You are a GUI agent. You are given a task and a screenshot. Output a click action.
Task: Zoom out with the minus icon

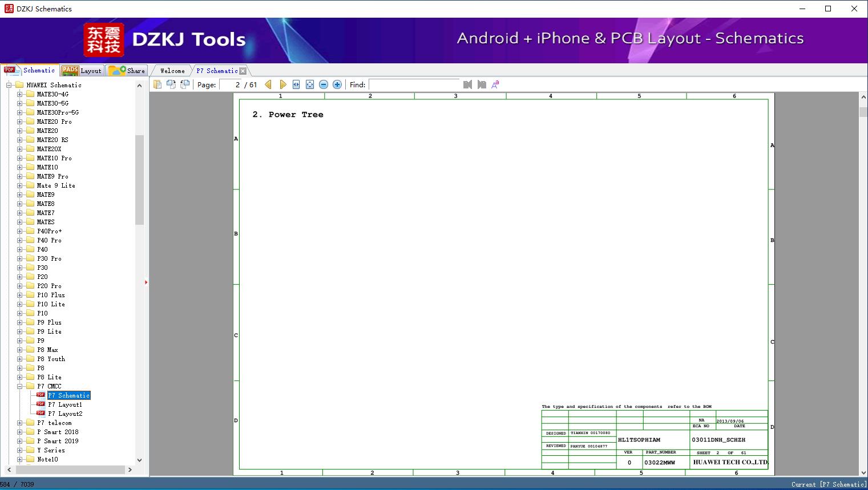[324, 84]
